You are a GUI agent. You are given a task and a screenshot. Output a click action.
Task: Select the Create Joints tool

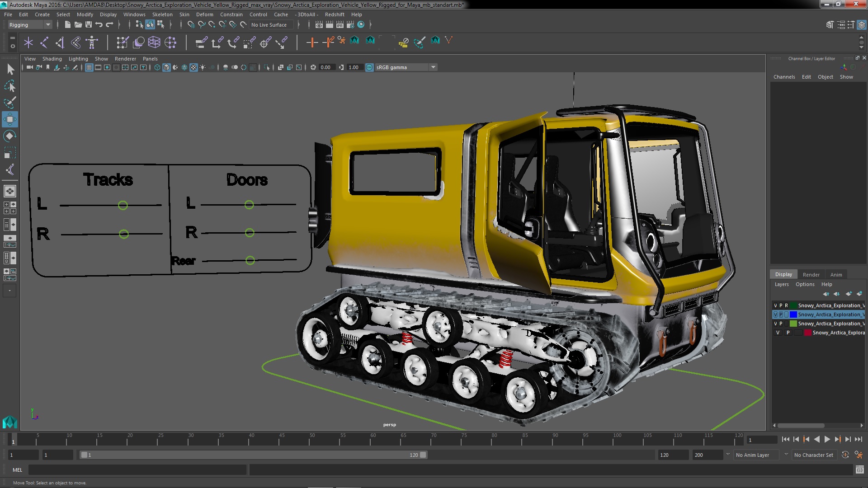pos(44,42)
